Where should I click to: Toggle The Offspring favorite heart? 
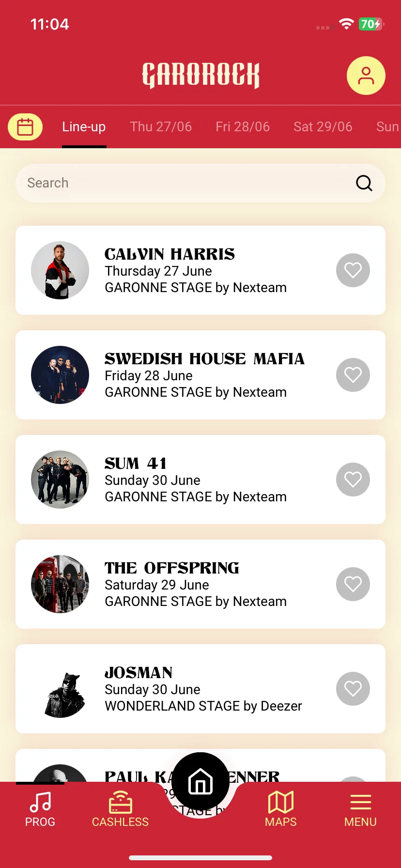(353, 584)
